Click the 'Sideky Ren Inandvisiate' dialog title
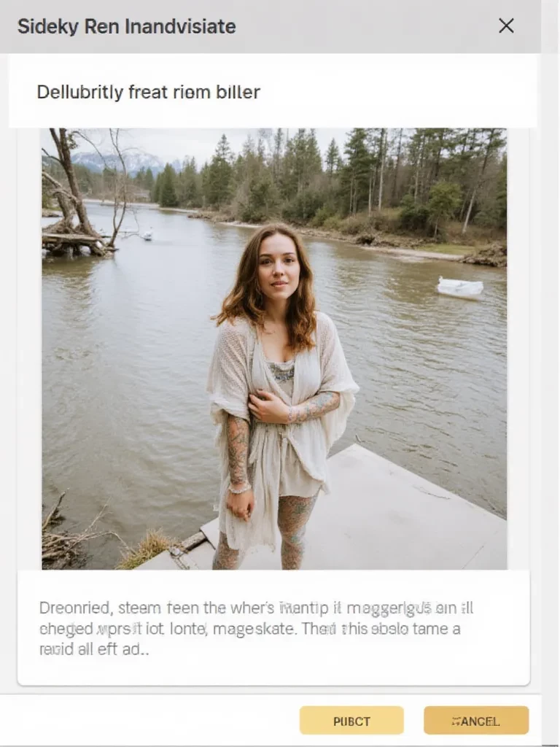 (x=126, y=27)
